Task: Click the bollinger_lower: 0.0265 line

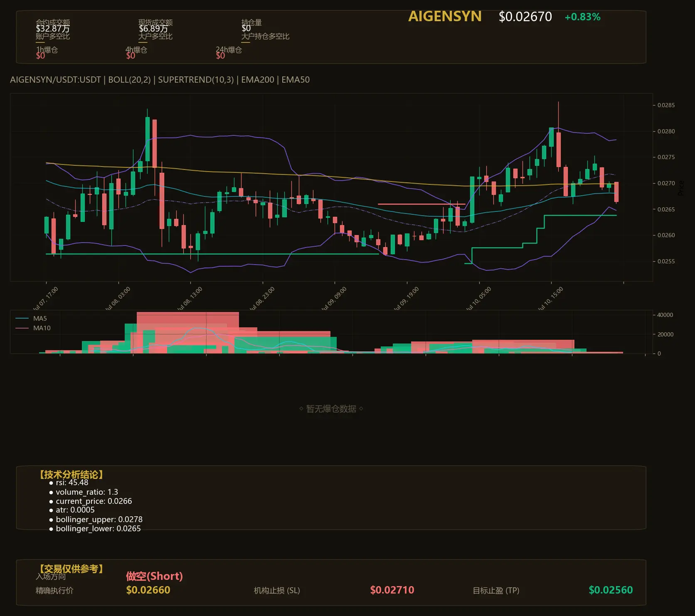Action: 95,529
